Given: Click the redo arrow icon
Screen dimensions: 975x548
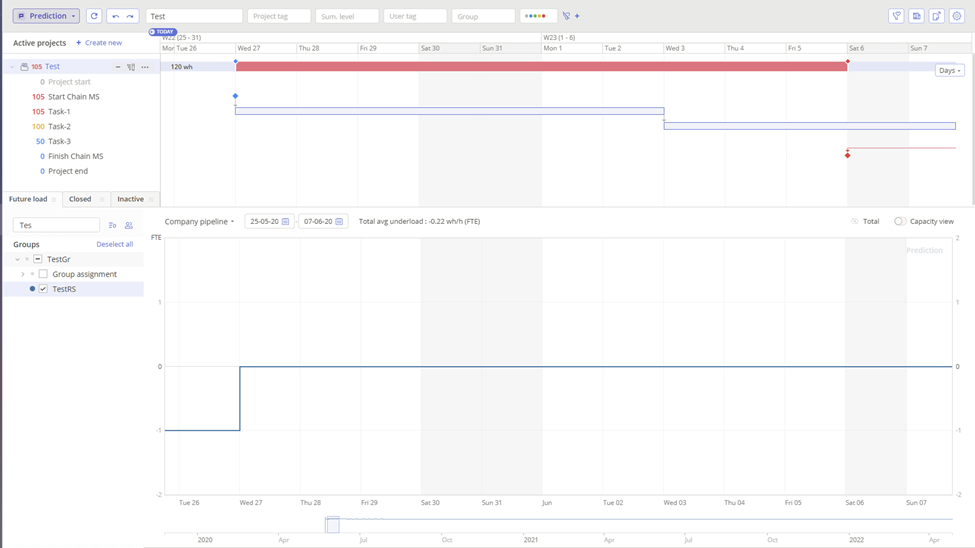Looking at the screenshot, I should click(x=130, y=16).
